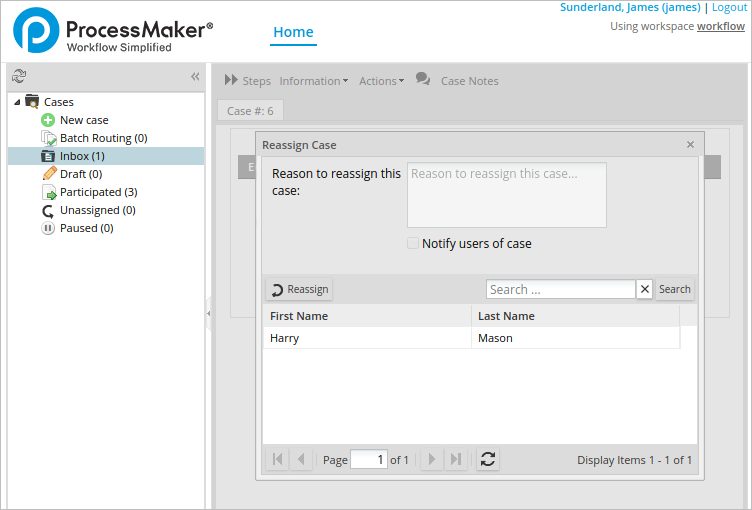Click the Reassign button
The image size is (752, 510).
pyautogui.click(x=299, y=289)
